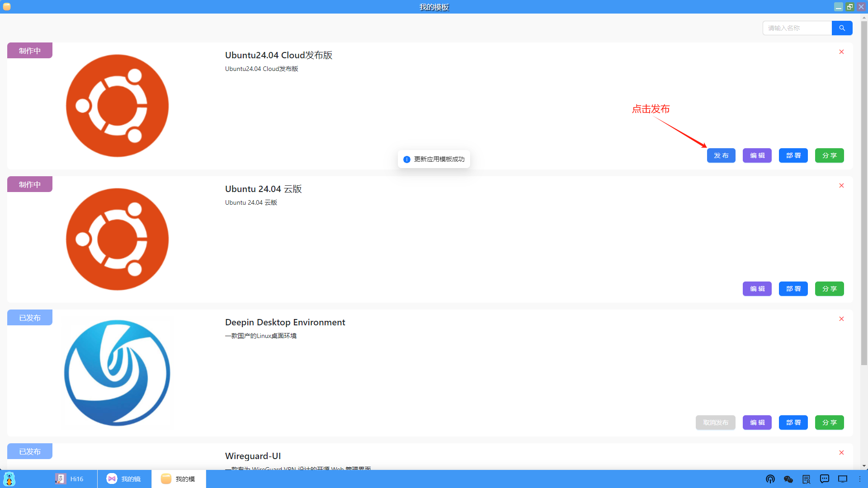
Task: Remove the Deepin Desktop Environment template
Action: (x=841, y=319)
